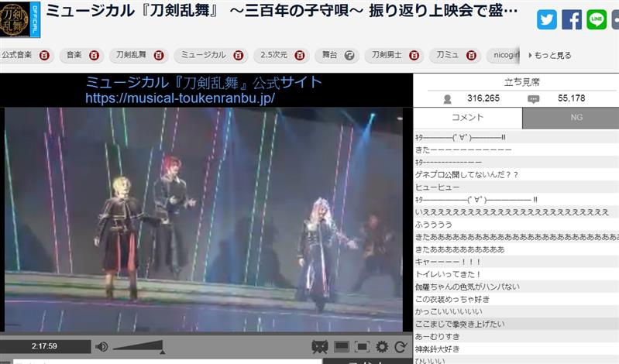Click the comment count bubble icon

[533, 99]
